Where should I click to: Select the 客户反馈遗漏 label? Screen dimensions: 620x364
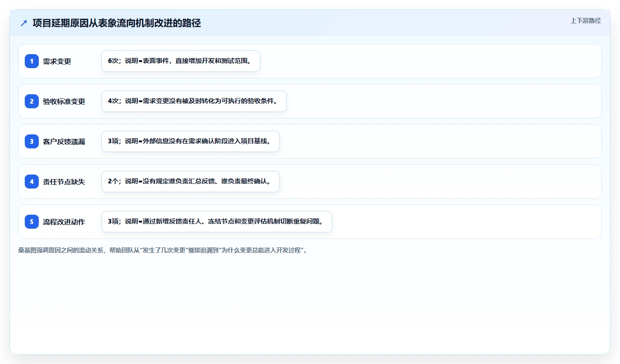(x=64, y=141)
